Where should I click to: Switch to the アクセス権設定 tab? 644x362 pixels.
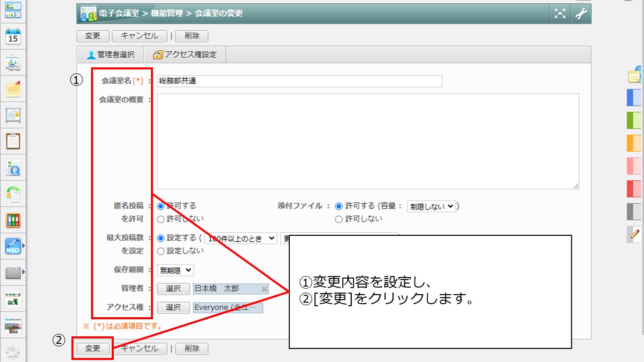tap(185, 55)
